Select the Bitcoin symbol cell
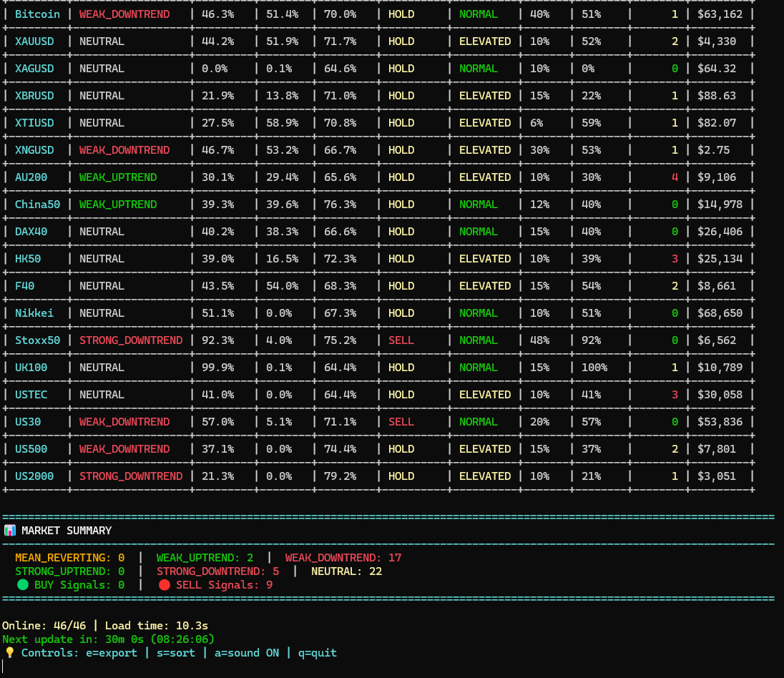The image size is (784, 678). tap(37, 14)
